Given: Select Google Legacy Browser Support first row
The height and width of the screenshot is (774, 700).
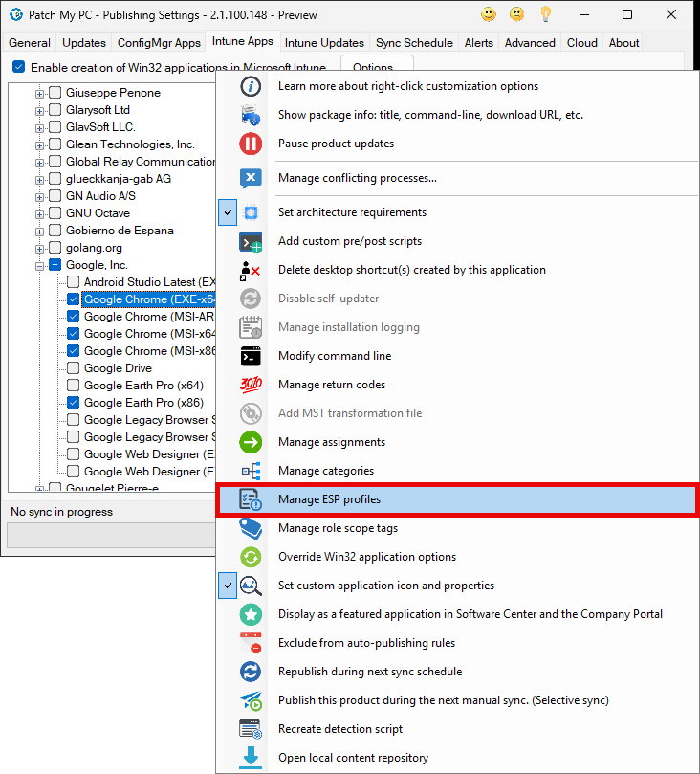Looking at the screenshot, I should [149, 420].
